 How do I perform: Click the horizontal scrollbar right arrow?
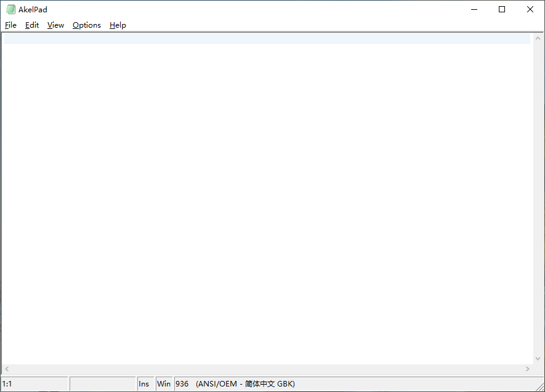point(528,369)
